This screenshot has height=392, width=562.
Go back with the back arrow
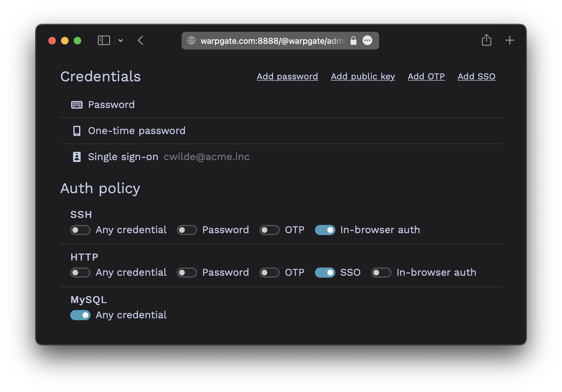[141, 40]
